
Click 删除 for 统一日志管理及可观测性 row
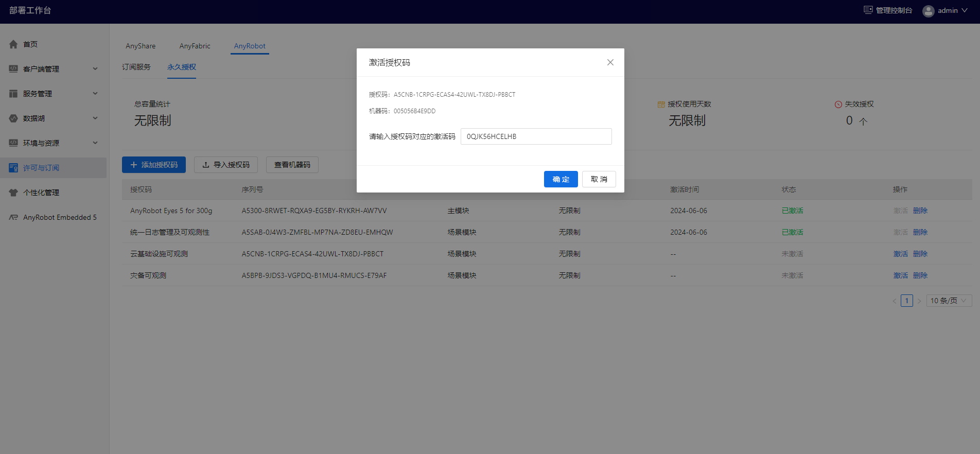[x=920, y=232]
